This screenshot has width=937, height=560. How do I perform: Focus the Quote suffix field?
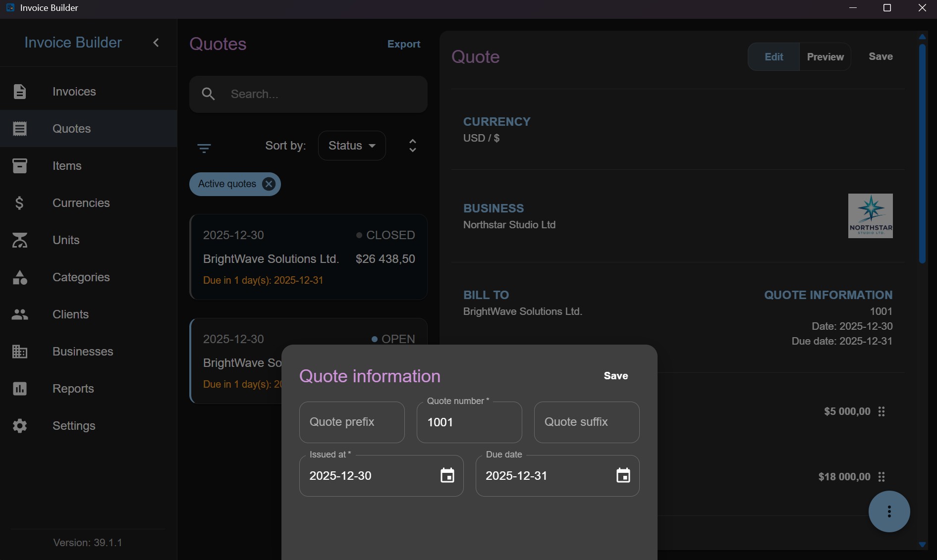[587, 422]
